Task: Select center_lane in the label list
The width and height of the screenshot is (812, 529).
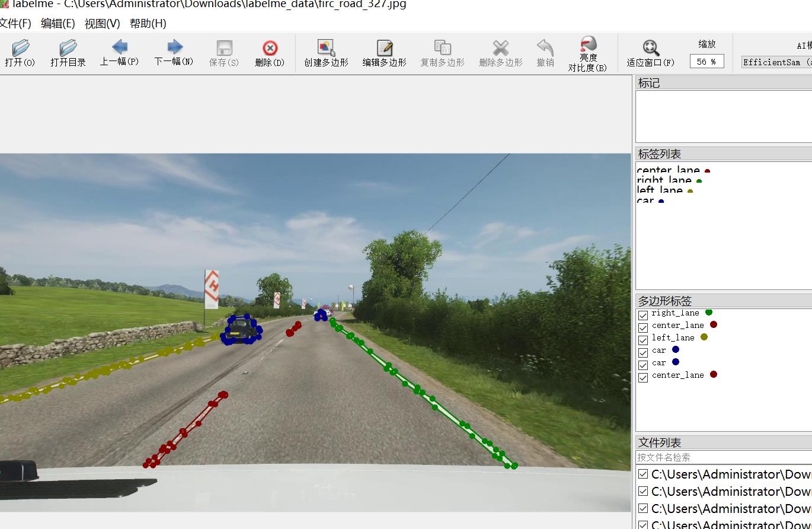Action: pyautogui.click(x=668, y=170)
